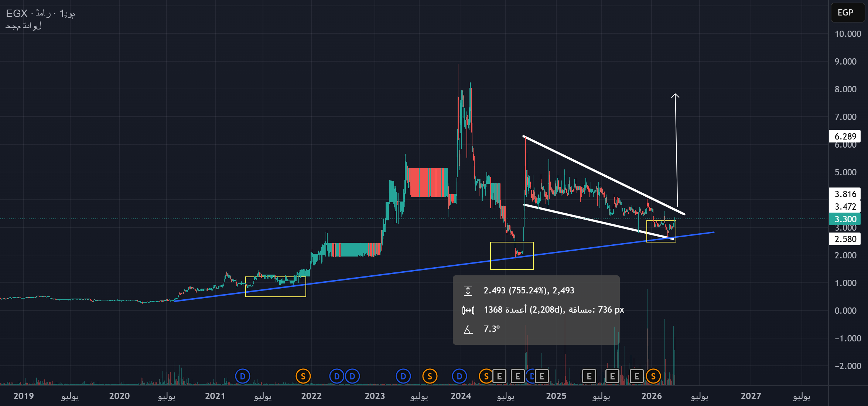
Task: Click the current price 3.300 label
Action: point(845,219)
